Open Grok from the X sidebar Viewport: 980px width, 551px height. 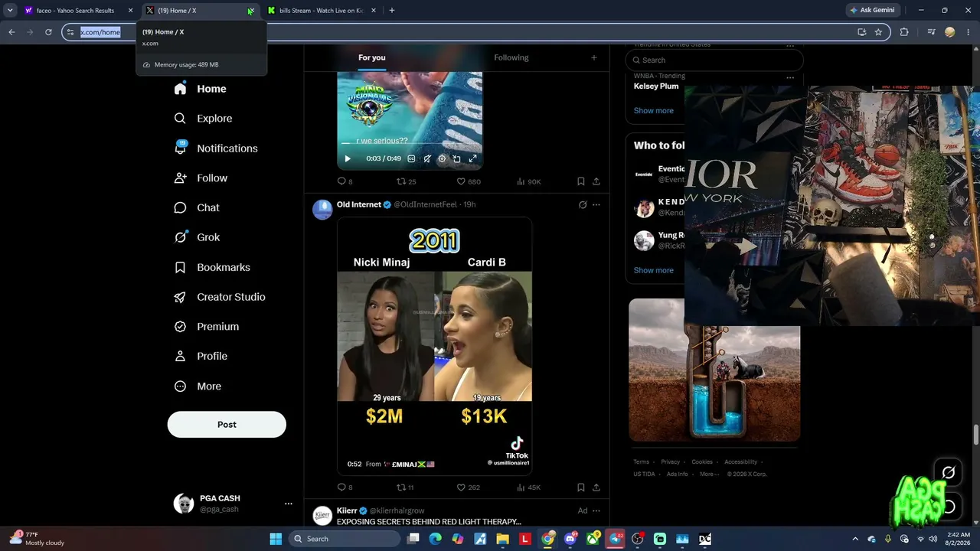coord(197,237)
